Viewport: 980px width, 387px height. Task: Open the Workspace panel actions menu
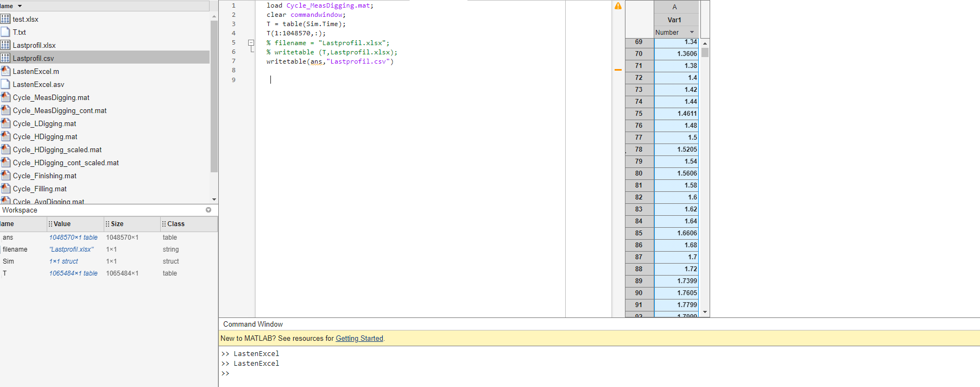click(x=208, y=210)
